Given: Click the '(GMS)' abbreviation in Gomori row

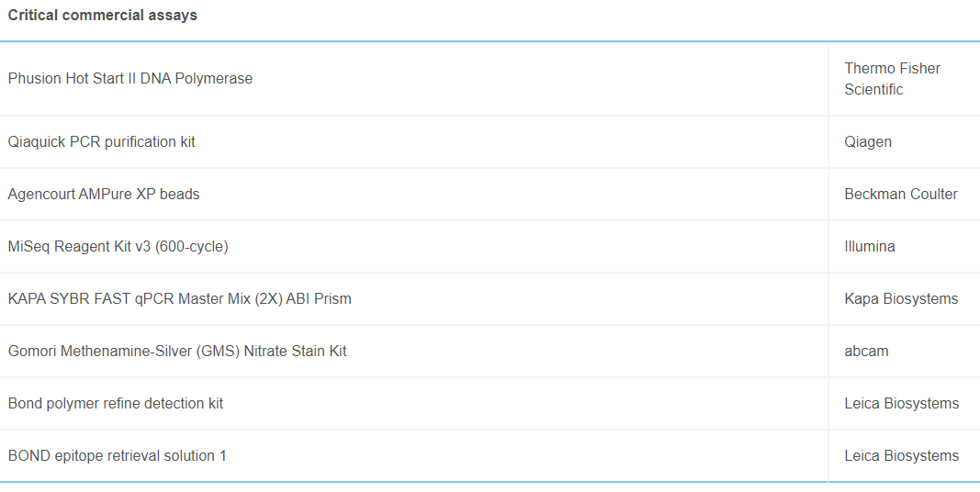Looking at the screenshot, I should coord(218,352).
